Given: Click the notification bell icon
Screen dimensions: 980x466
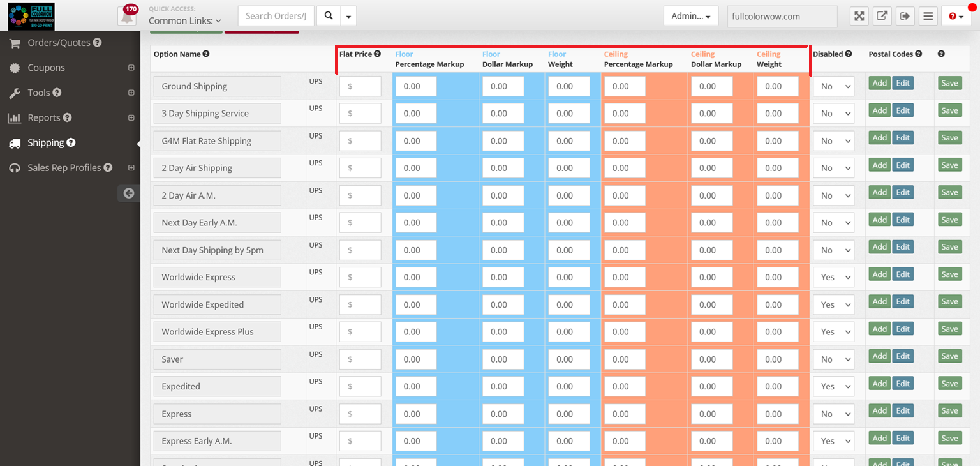Looking at the screenshot, I should (x=128, y=16).
